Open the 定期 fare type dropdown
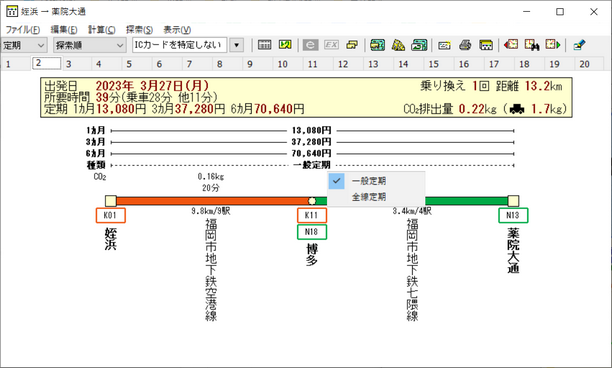 pyautogui.click(x=24, y=45)
